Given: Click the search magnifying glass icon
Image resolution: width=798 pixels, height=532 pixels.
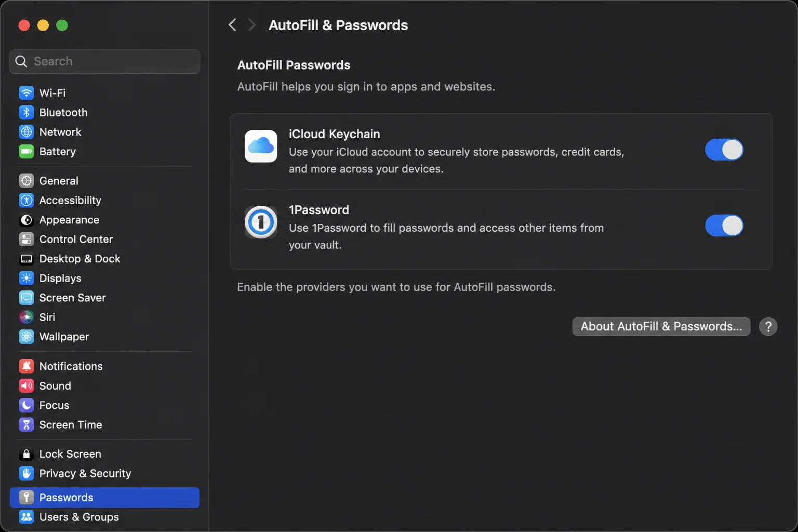Looking at the screenshot, I should (x=21, y=61).
